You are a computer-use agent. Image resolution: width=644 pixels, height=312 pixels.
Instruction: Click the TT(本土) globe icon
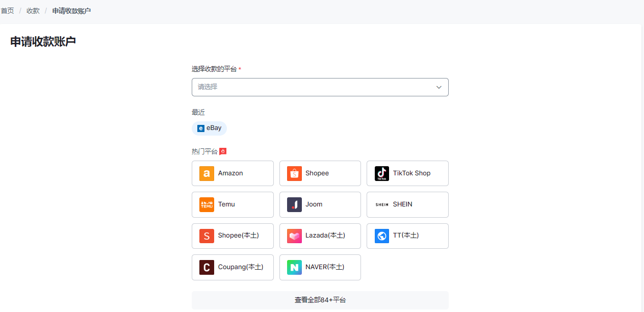(x=382, y=236)
